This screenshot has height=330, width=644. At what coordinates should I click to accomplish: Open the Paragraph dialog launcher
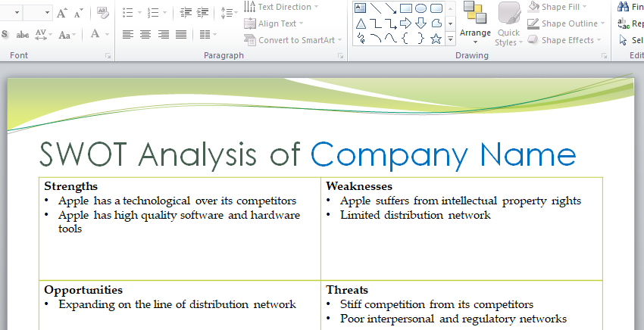click(340, 56)
